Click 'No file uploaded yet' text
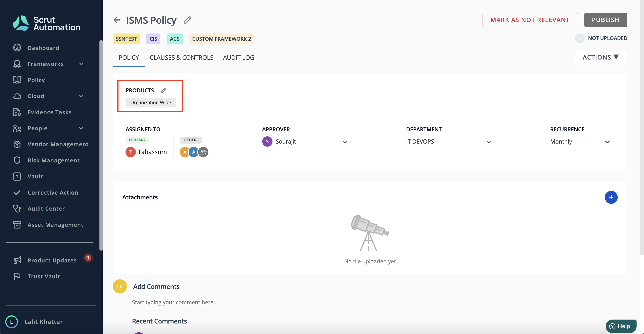Screen dimensions: 644x334 pos(370,261)
